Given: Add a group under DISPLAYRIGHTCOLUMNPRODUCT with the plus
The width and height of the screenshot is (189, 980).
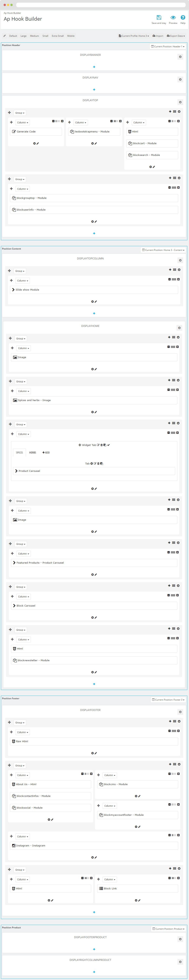Looking at the screenshot, I should tap(94, 972).
